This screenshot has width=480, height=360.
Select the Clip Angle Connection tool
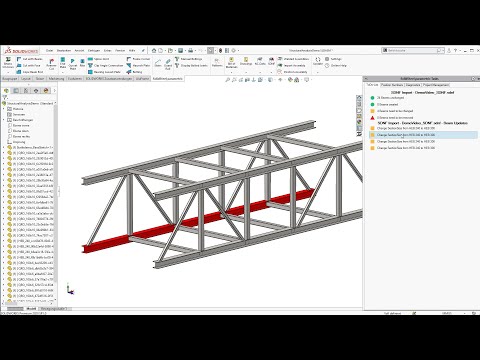point(106,65)
